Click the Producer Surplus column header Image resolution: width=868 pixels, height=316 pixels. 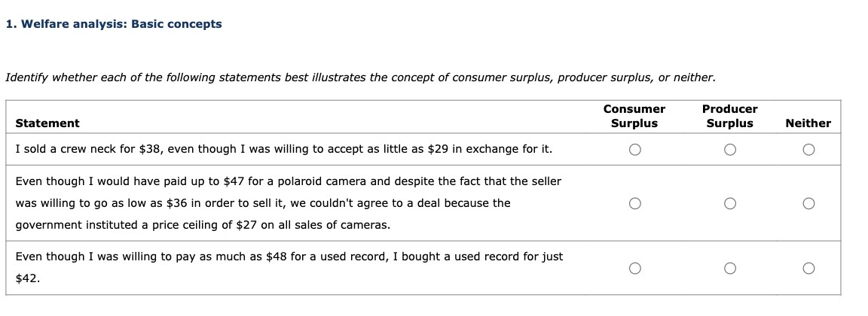pos(729,116)
